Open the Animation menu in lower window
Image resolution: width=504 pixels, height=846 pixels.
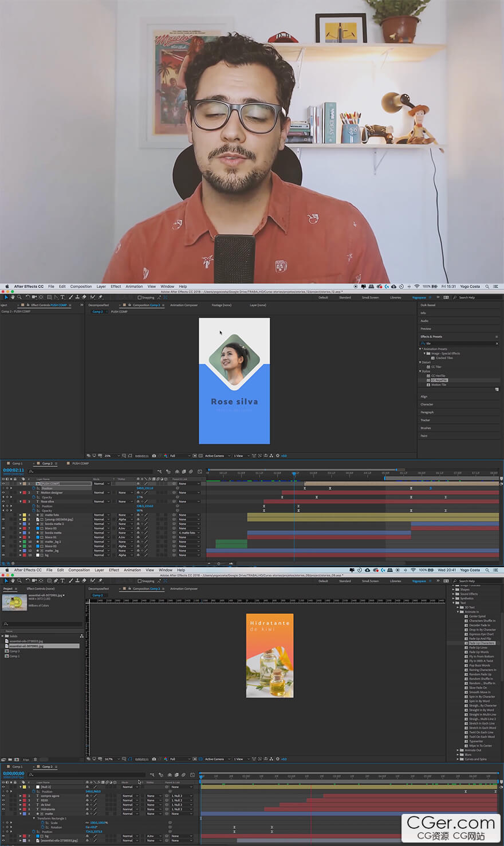[132, 570]
